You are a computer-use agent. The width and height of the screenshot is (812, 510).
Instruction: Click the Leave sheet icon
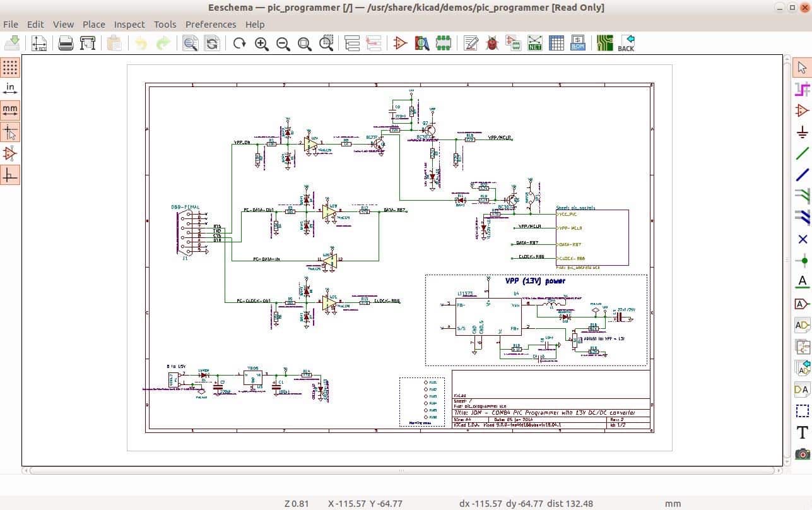tap(374, 43)
